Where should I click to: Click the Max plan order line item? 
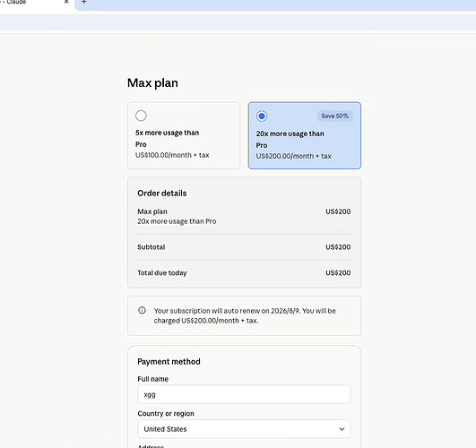click(x=244, y=216)
